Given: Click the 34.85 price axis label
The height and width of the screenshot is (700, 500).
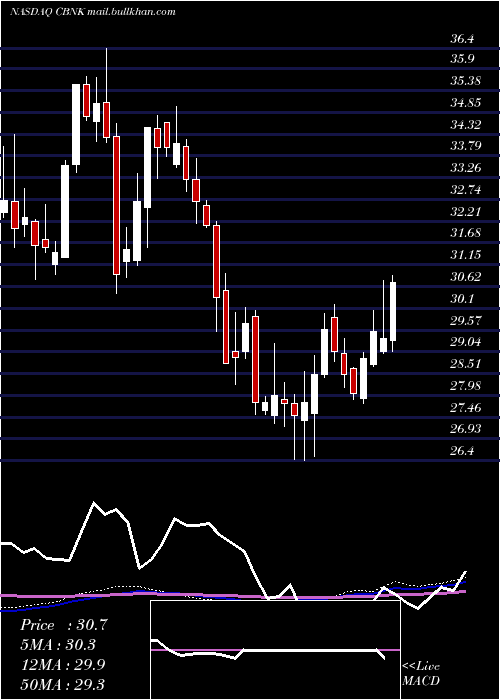Looking at the screenshot, I should coord(465,103).
